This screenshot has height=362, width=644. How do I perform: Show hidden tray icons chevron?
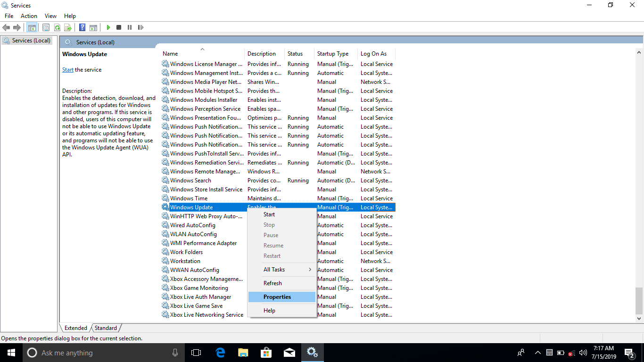coord(538,353)
